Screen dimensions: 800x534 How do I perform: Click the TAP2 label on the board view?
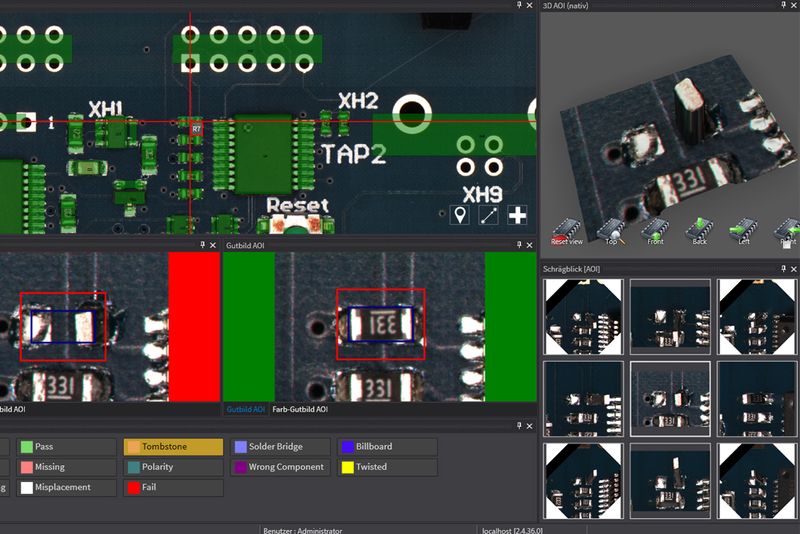coord(354,154)
